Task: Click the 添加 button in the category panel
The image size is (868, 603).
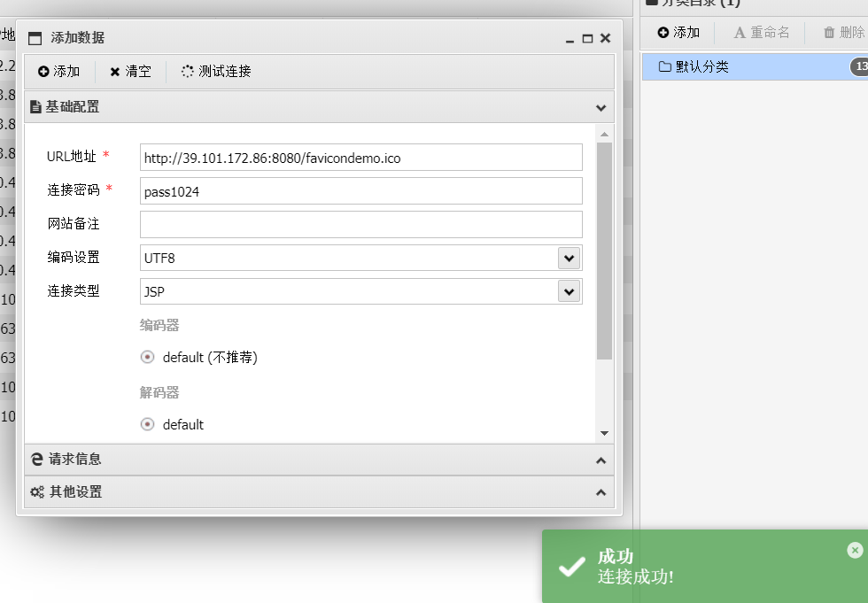Action: coord(678,33)
